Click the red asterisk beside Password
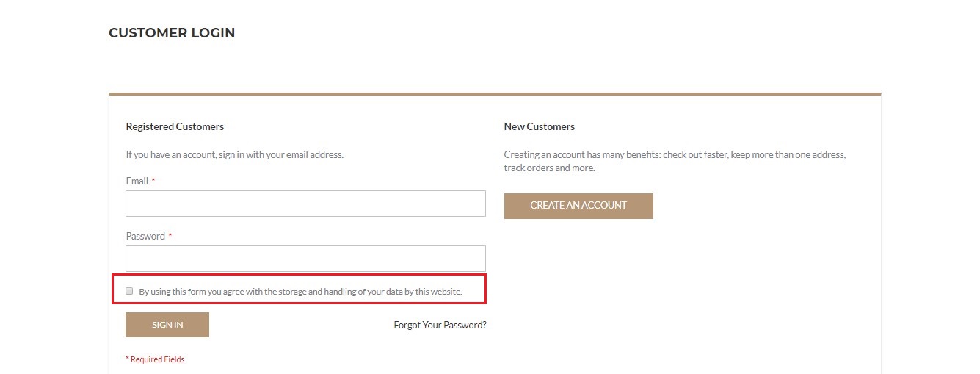This screenshot has width=980, height=374. pyautogui.click(x=170, y=235)
